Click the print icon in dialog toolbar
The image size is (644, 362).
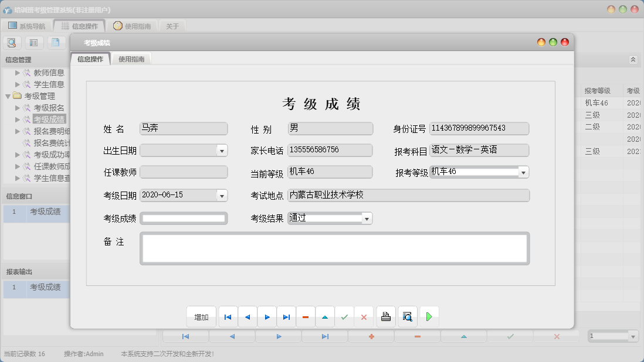(386, 317)
